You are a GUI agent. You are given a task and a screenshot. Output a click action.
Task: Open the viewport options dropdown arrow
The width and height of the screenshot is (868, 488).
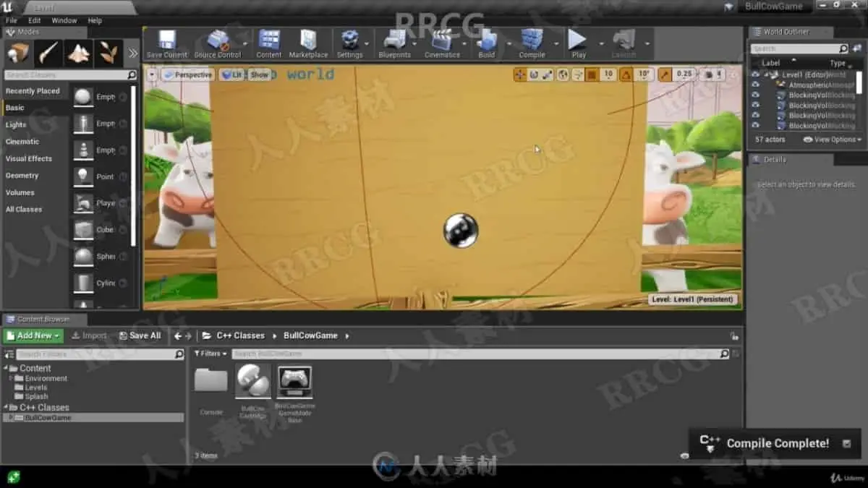pyautogui.click(x=152, y=74)
